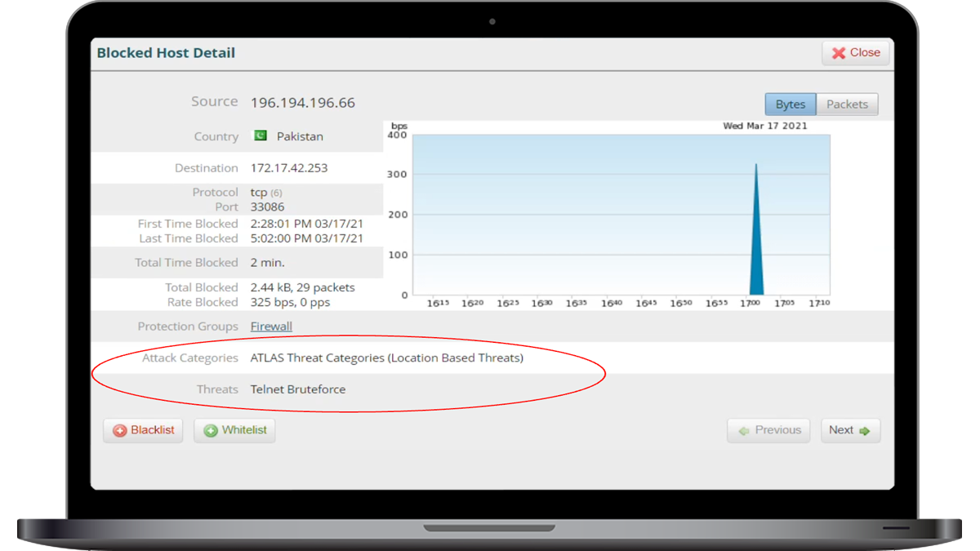
Task: Click the Telnet Bruteforce threat entry
Action: coord(297,389)
